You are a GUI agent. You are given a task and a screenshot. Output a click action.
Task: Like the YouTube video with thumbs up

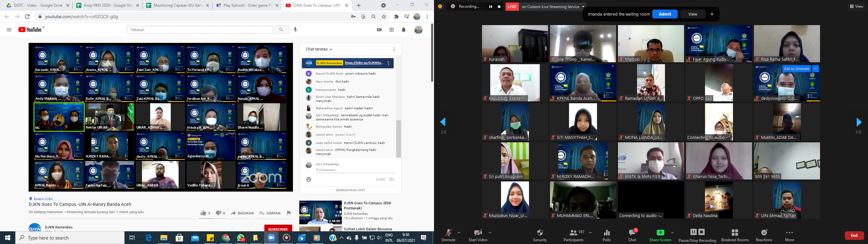coord(204,213)
